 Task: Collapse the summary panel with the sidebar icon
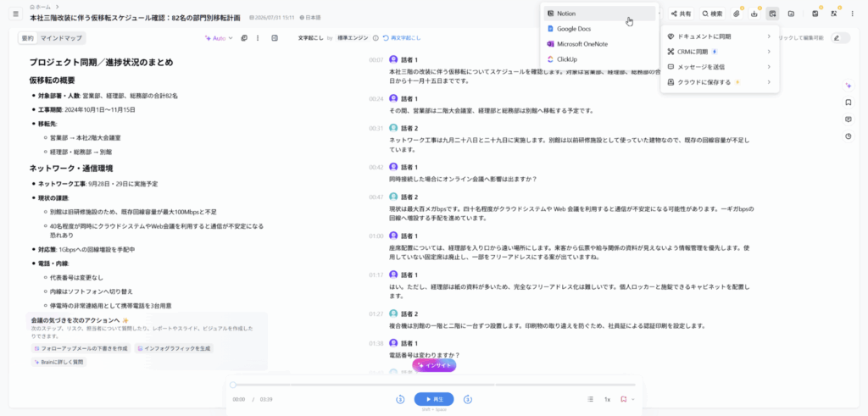pyautogui.click(x=275, y=38)
